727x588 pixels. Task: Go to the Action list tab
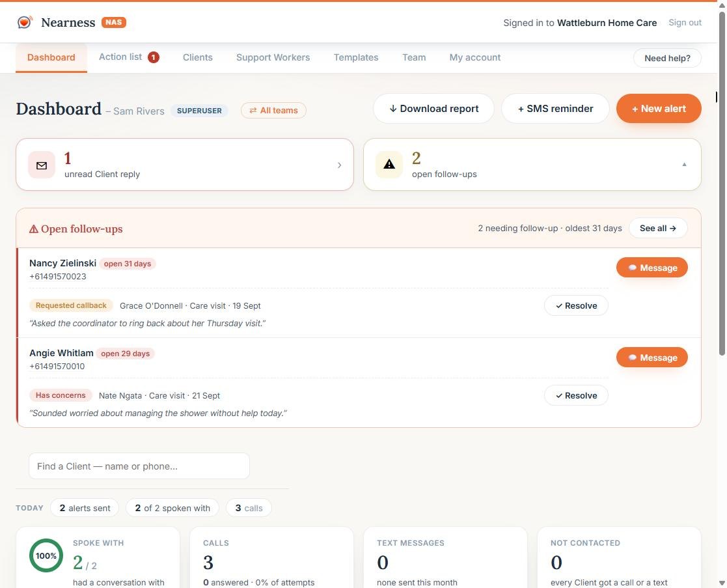(129, 57)
